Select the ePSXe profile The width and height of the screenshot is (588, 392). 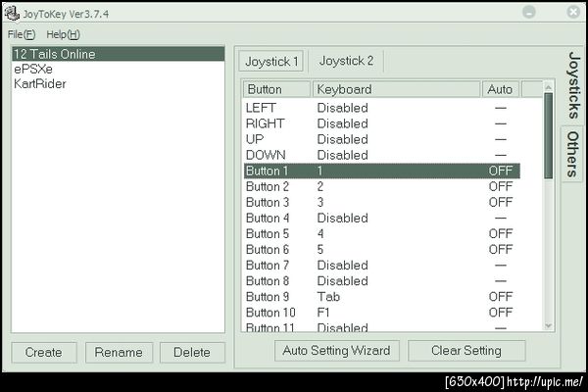pos(33,70)
